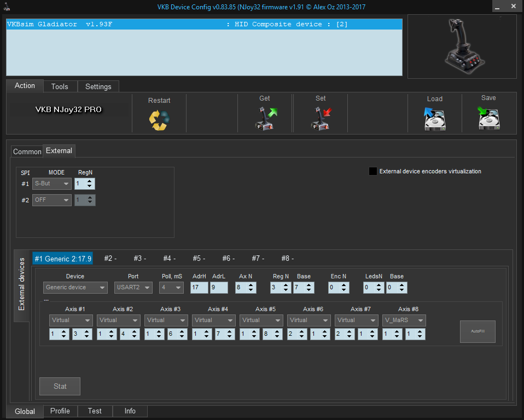The height and width of the screenshot is (420, 524).
Task: Click the Save disk icon
Action: pyautogui.click(x=488, y=119)
